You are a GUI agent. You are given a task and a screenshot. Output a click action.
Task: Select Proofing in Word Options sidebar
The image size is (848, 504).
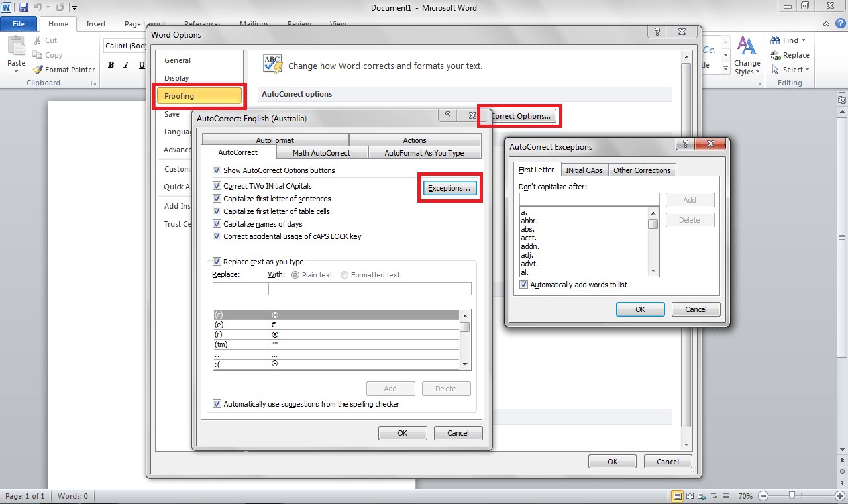click(199, 96)
